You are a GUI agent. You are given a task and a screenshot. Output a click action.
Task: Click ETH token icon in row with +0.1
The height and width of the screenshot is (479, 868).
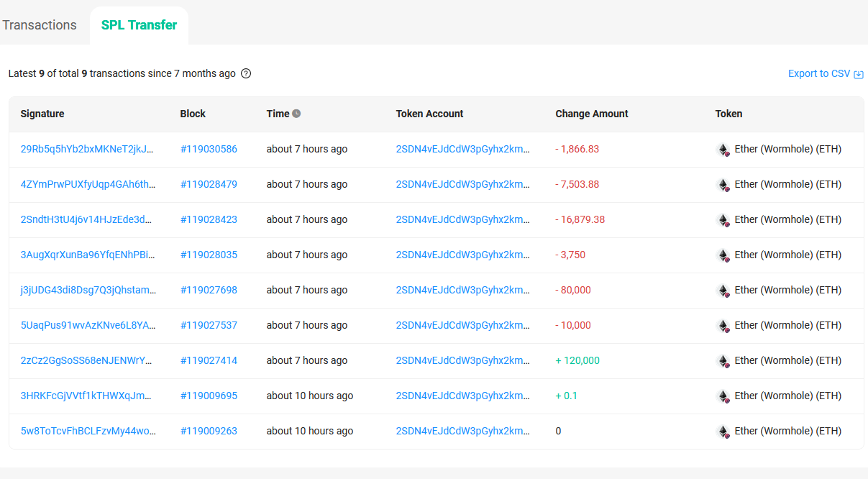tap(723, 396)
